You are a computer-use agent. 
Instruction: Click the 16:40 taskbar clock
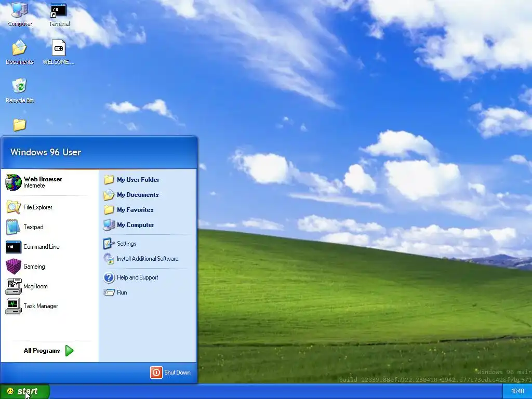[x=517, y=392]
